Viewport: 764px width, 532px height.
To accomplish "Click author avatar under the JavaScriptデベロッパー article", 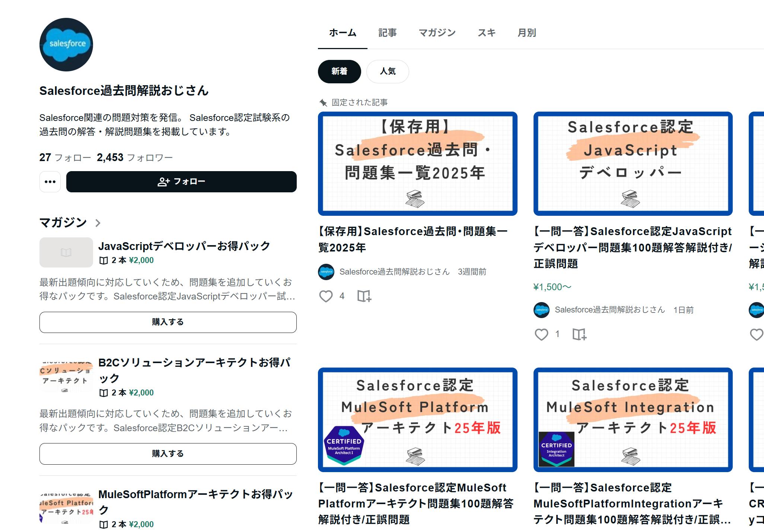I will point(541,310).
